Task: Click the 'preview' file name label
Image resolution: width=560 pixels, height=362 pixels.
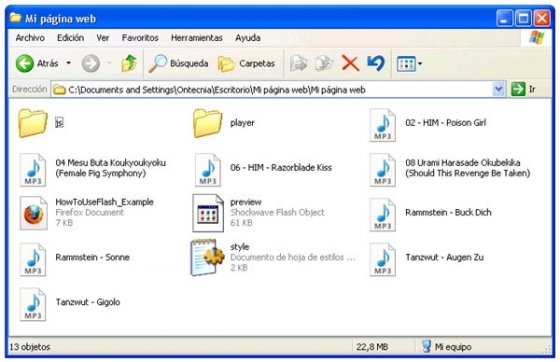Action: pyautogui.click(x=246, y=202)
